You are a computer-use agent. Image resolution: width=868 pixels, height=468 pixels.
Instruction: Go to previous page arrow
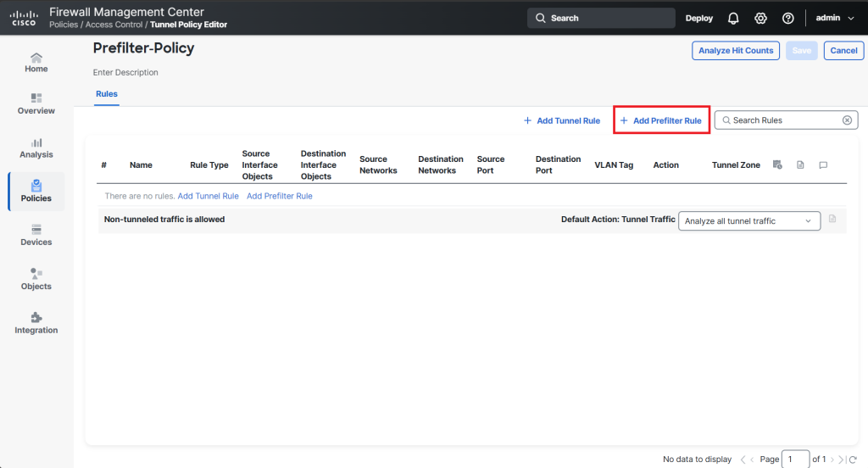point(752,460)
